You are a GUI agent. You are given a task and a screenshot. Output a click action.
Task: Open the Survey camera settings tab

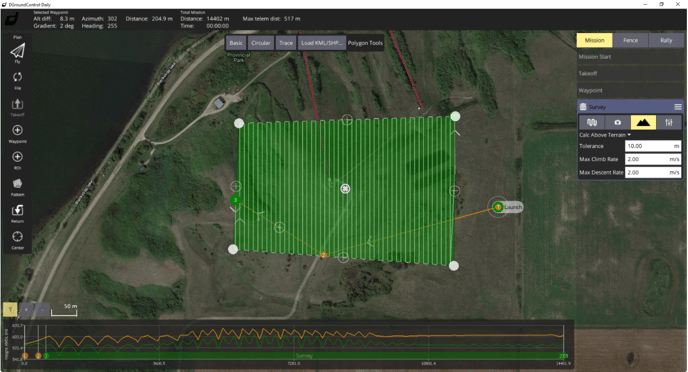pyautogui.click(x=617, y=122)
